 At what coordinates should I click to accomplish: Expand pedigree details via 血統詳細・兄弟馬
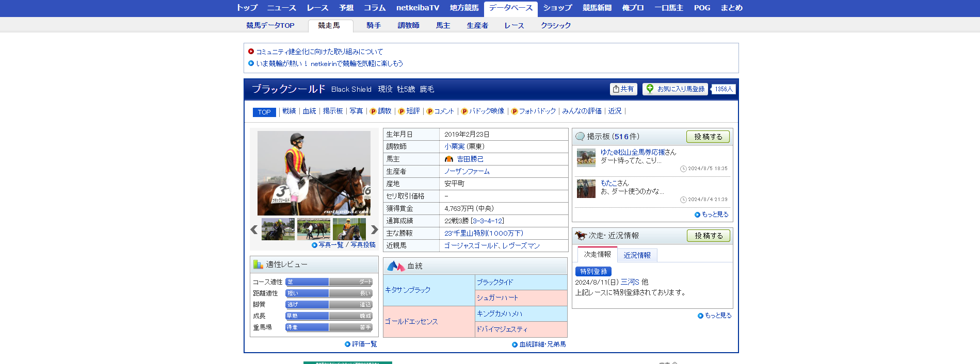pyautogui.click(x=542, y=344)
